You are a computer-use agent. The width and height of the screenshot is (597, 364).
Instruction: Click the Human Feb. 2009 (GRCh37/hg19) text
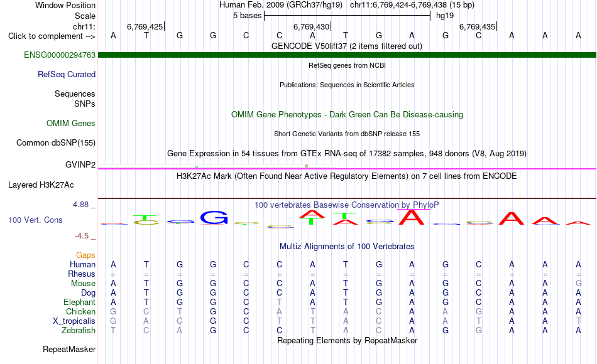click(x=281, y=5)
